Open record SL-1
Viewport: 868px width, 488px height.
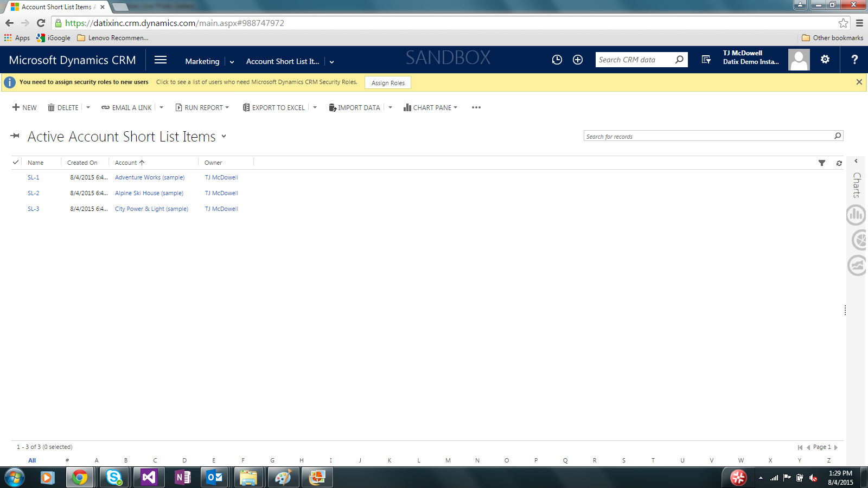coord(34,177)
